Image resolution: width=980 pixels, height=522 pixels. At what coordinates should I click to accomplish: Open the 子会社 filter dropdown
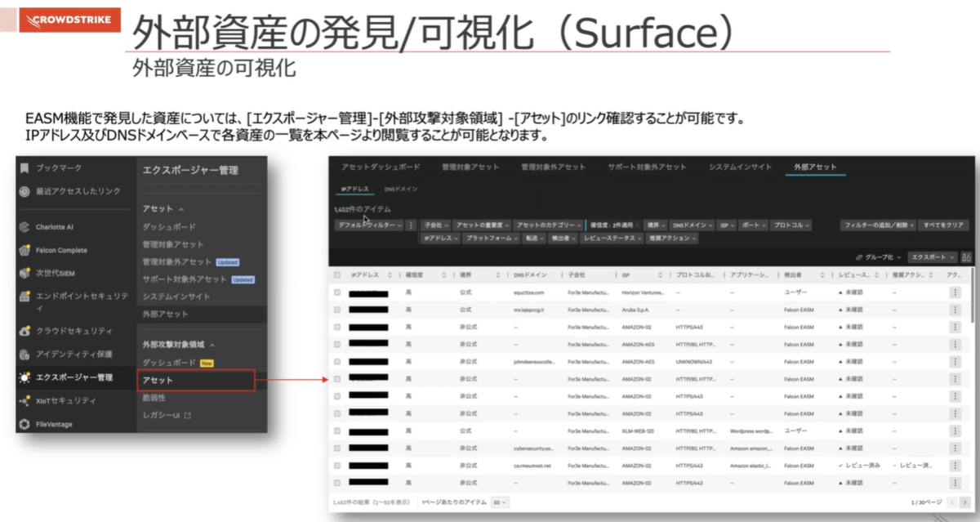pos(435,225)
